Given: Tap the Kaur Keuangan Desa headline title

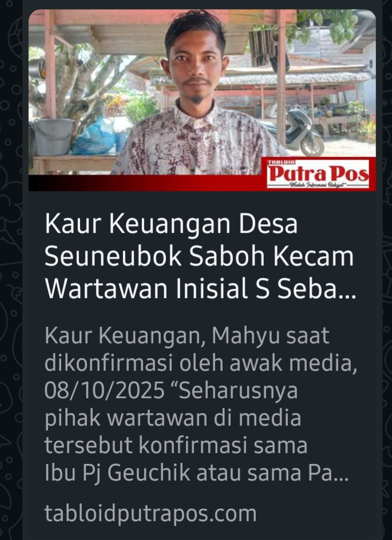Looking at the screenshot, I should click(x=200, y=256).
